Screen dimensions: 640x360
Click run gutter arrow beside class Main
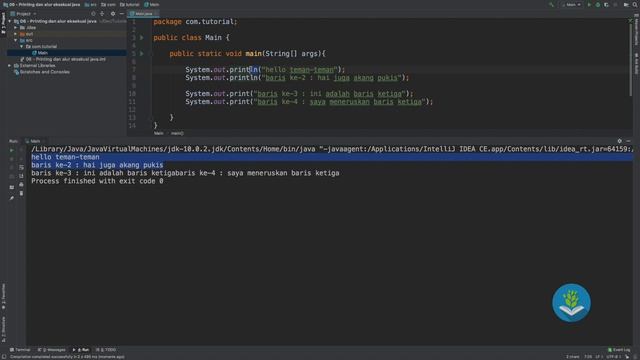pos(142,38)
